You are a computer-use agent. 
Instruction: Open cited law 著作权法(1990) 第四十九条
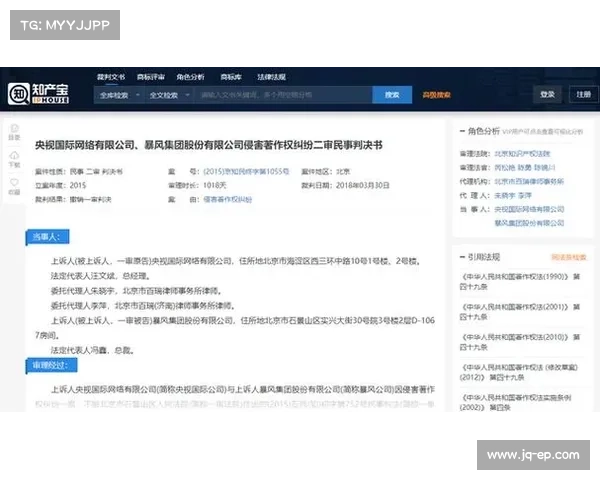point(520,281)
